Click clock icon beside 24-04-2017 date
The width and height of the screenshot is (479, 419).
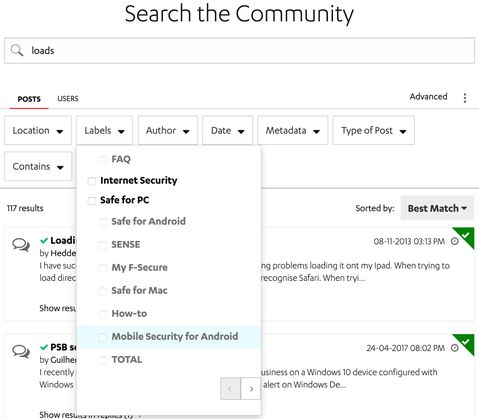coord(455,348)
